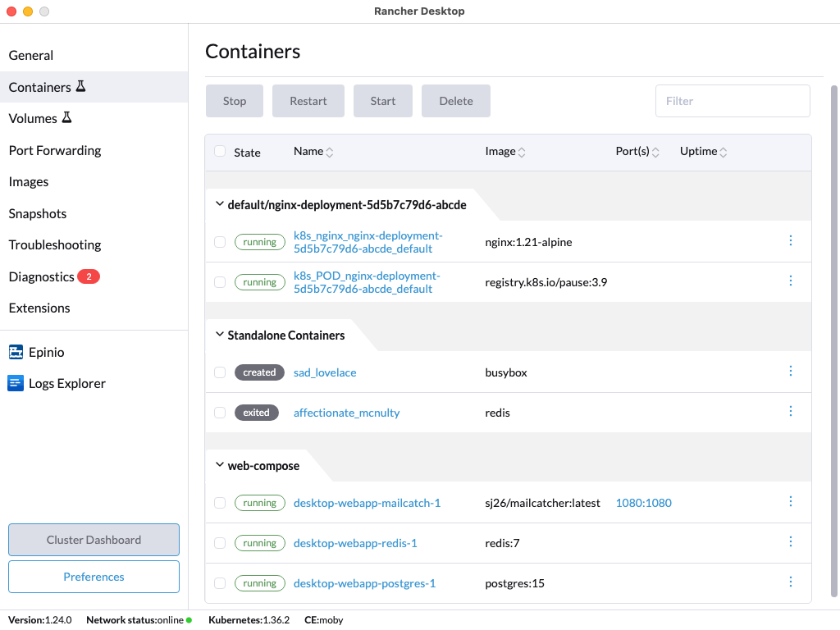Select the affectionate_mcnulty container checkbox
The height and width of the screenshot is (630, 840).
(x=220, y=413)
